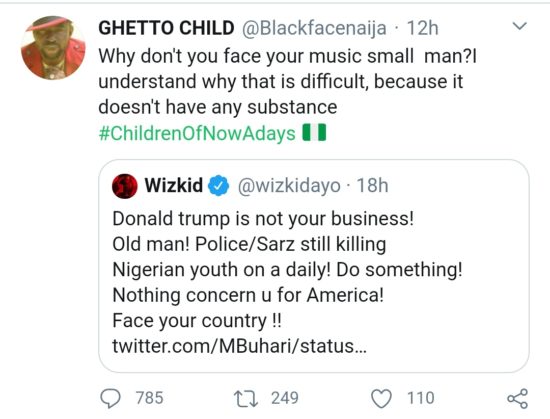Open the #ChildrenOfNowAdays hashtag
Viewport: 550px width, 419px height.
[x=197, y=133]
